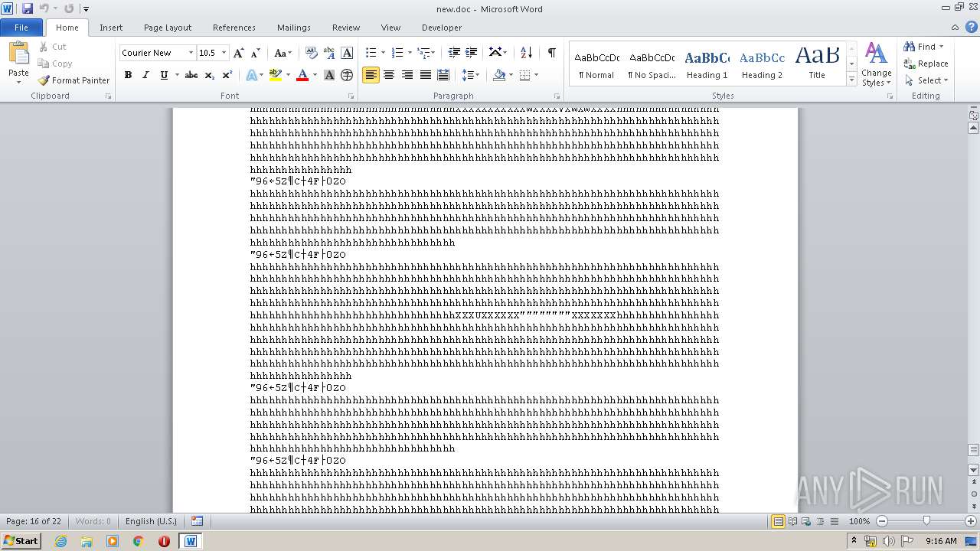980x551 pixels.
Task: Click the Undo icon in title bar
Action: 44,8
